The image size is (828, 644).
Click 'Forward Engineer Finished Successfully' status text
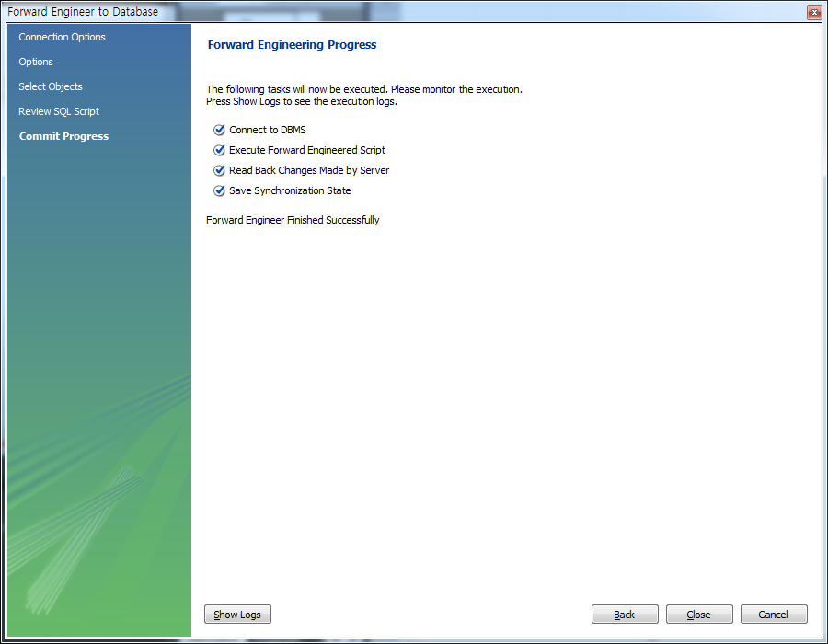[293, 220]
